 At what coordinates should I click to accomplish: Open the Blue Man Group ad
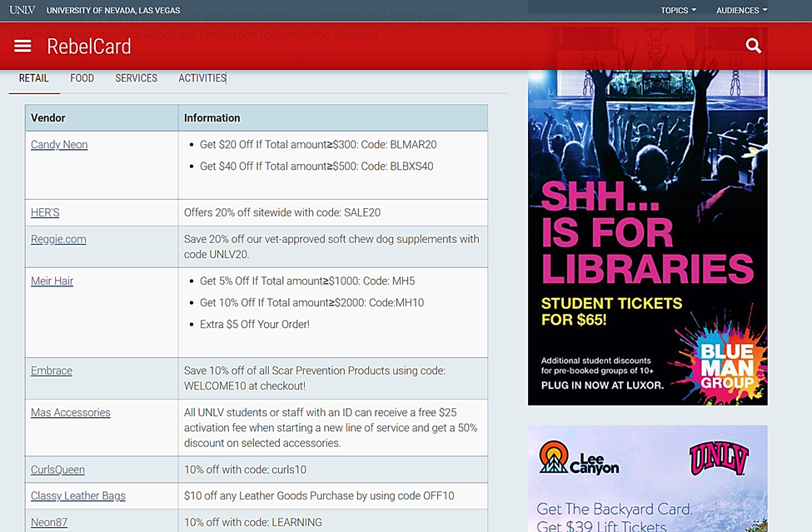pyautogui.click(x=647, y=237)
